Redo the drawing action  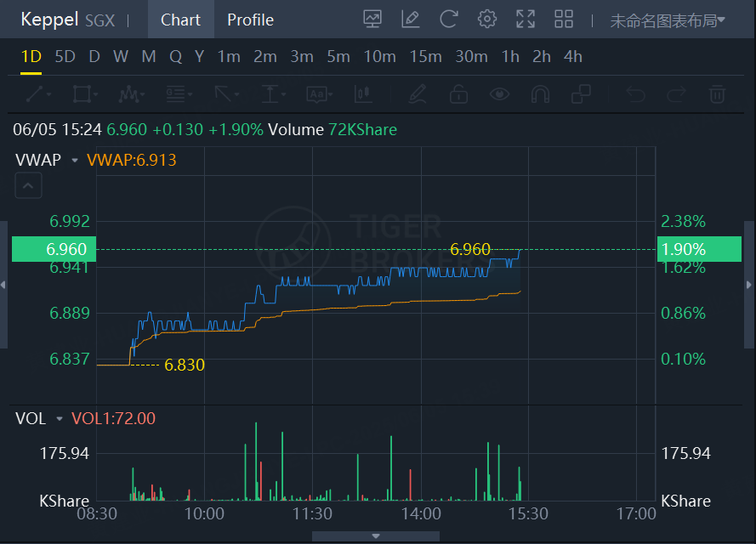tap(676, 94)
